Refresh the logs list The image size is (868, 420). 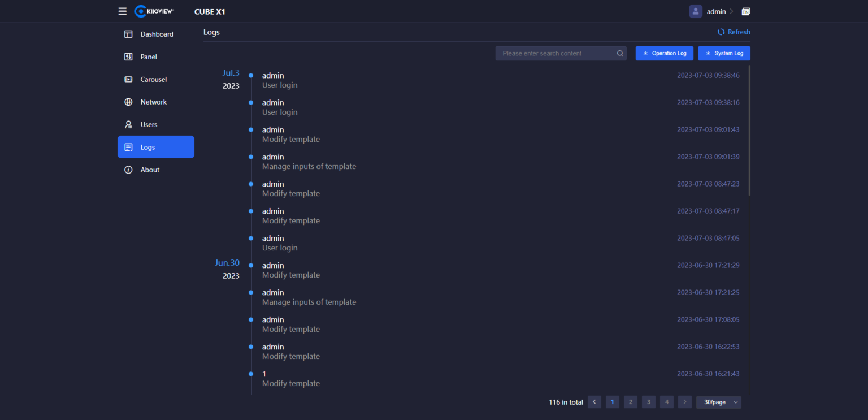pos(734,32)
